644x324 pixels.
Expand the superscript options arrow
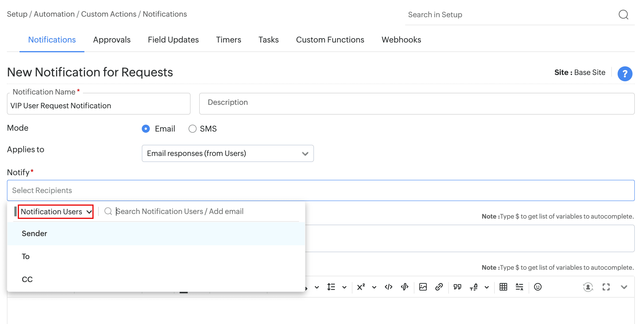(374, 287)
